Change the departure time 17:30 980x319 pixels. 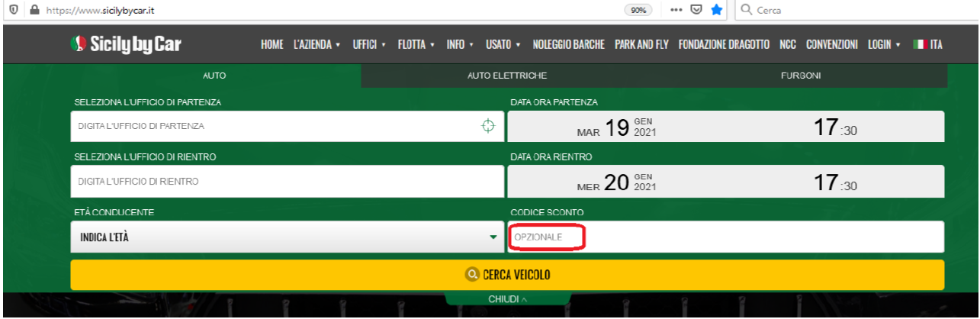point(835,127)
